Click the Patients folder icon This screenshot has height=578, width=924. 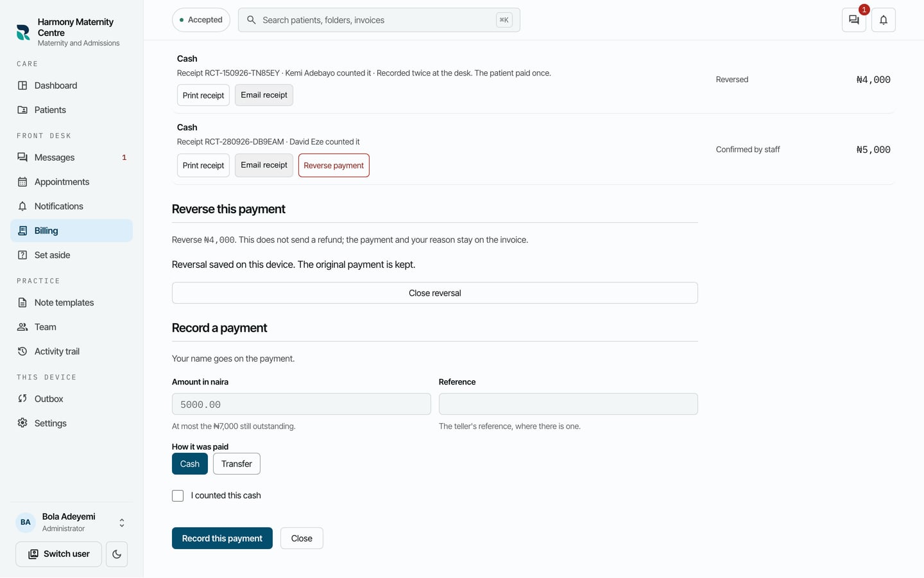(x=22, y=110)
